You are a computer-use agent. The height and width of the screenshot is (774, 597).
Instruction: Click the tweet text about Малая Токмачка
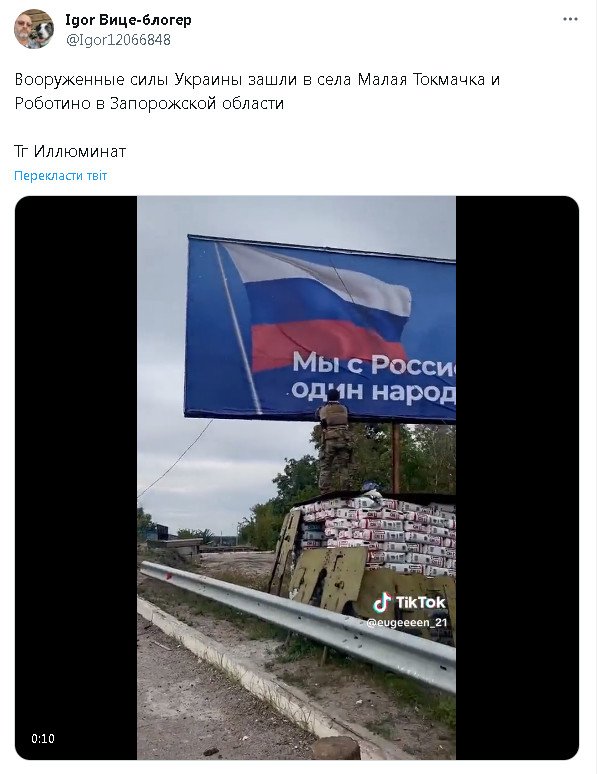(x=257, y=91)
